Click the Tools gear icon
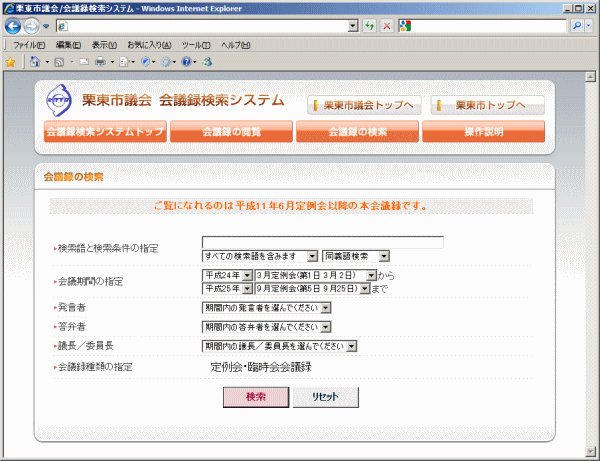The image size is (600, 461). point(166,62)
